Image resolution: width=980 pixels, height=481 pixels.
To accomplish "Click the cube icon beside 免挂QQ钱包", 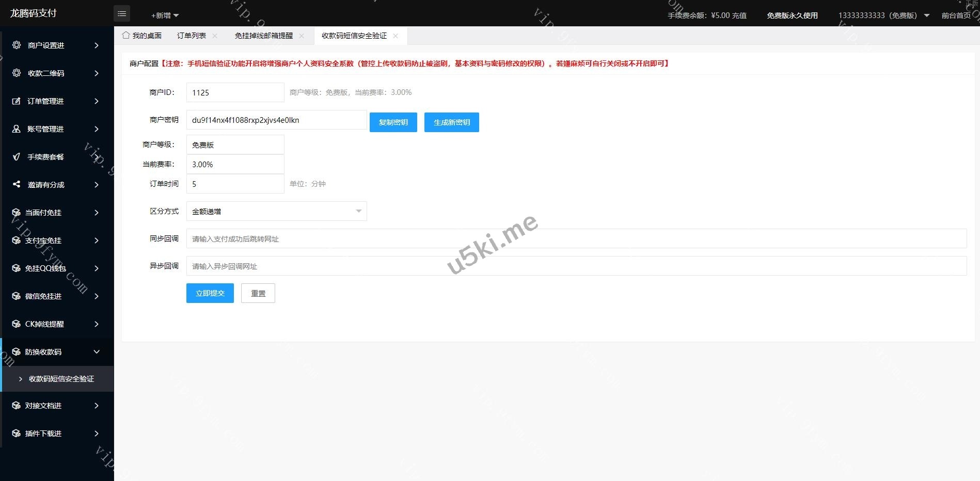I will pyautogui.click(x=17, y=268).
